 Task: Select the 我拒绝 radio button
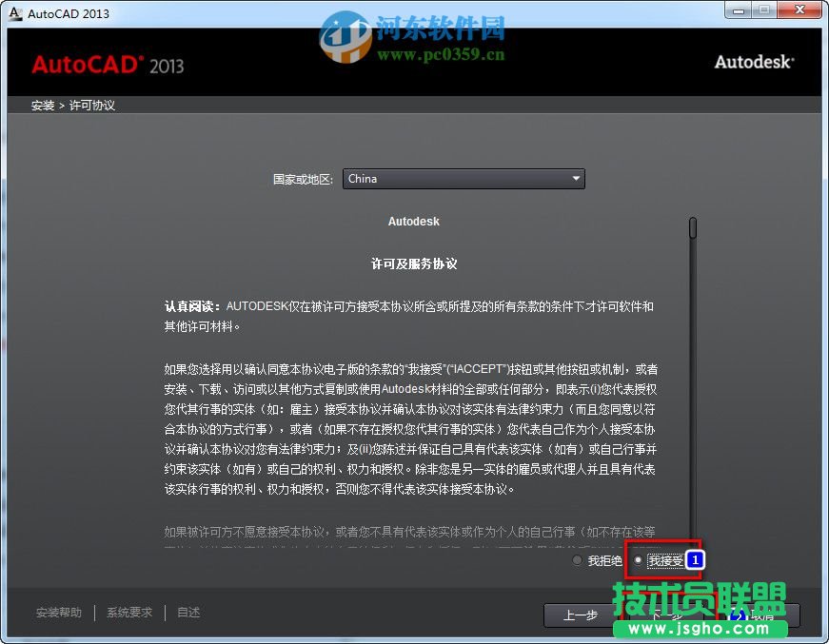[x=578, y=560]
